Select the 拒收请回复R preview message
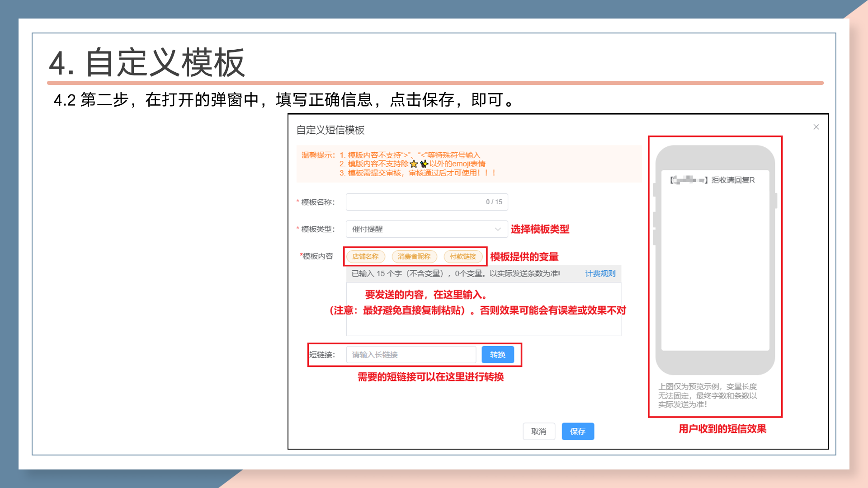Image resolution: width=868 pixels, height=488 pixels. click(x=732, y=180)
